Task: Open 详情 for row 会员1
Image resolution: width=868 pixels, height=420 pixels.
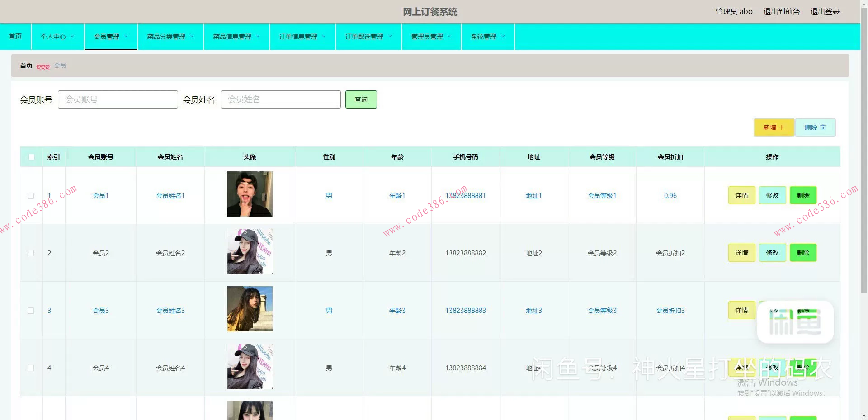Action: tap(742, 195)
